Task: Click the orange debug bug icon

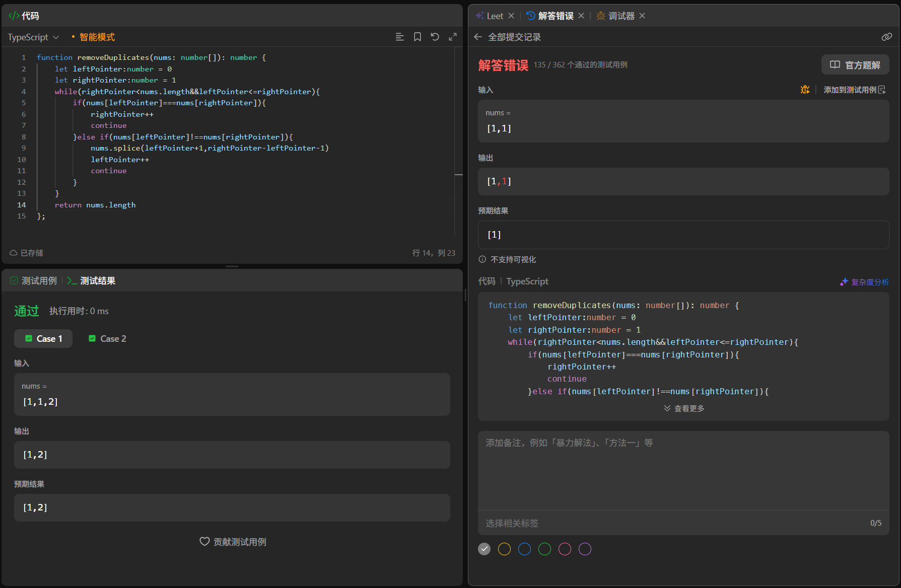Action: coord(805,90)
